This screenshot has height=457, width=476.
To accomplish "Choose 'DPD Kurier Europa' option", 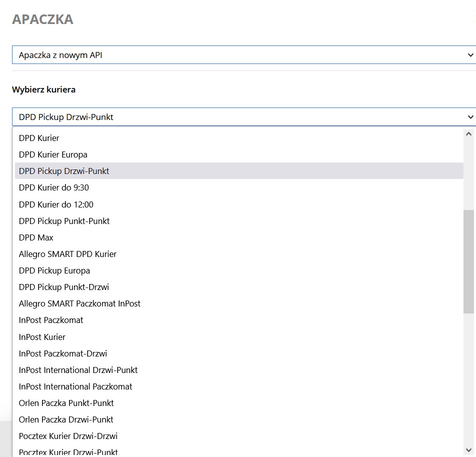I will pos(239,154).
